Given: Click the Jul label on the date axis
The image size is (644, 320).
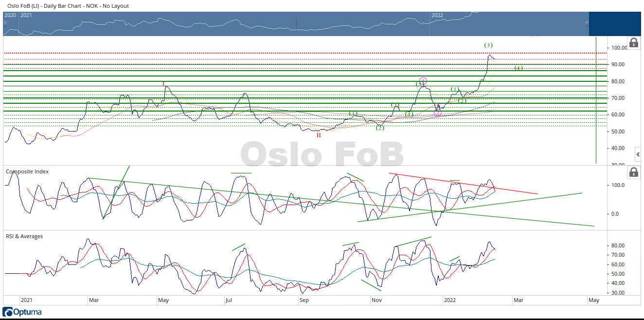Looking at the screenshot, I should pyautogui.click(x=229, y=300).
